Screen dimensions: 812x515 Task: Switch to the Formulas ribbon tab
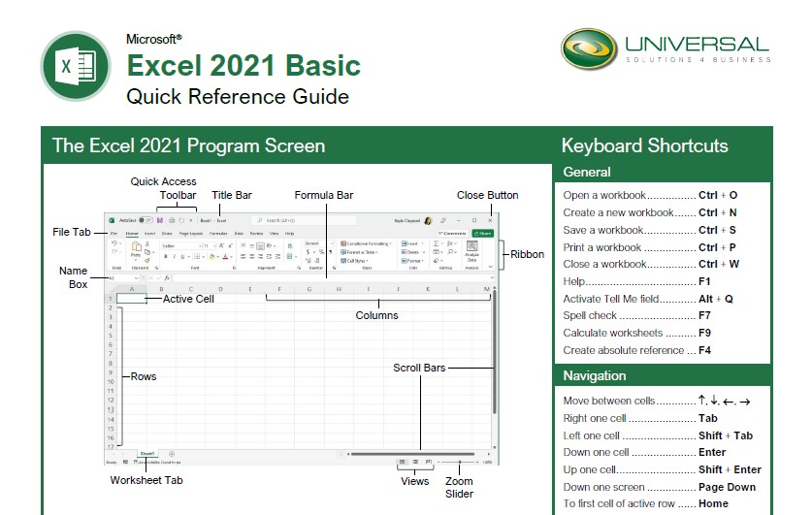(x=218, y=234)
